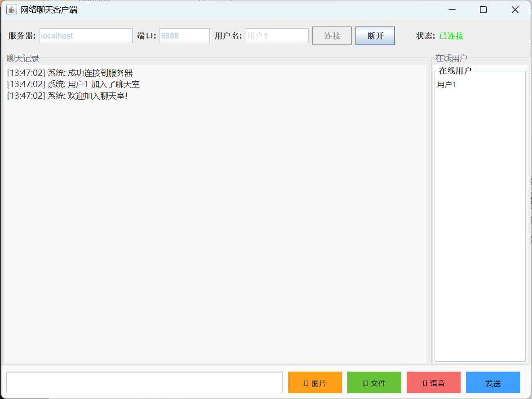This screenshot has height=399, width=532.
Task: Click the 端口 field showing 8888
Action: tap(184, 35)
